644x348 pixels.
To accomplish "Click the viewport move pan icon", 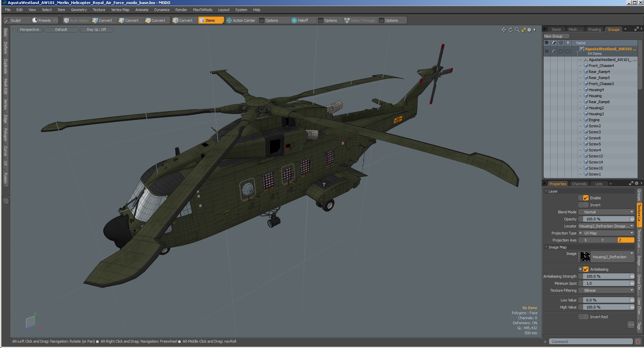I will (x=504, y=30).
